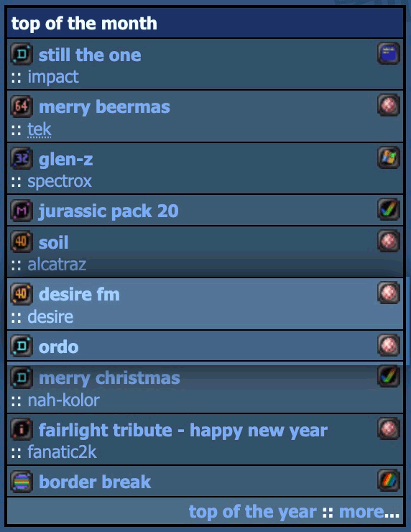Click the checkmark platform icon on jurassic pack 20 row
The width and height of the screenshot is (411, 532).
389,209
